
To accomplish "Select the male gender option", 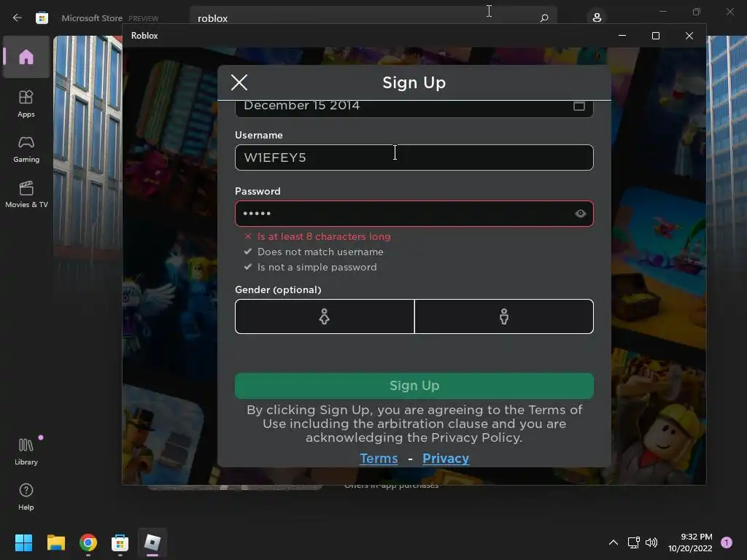I will coord(504,316).
